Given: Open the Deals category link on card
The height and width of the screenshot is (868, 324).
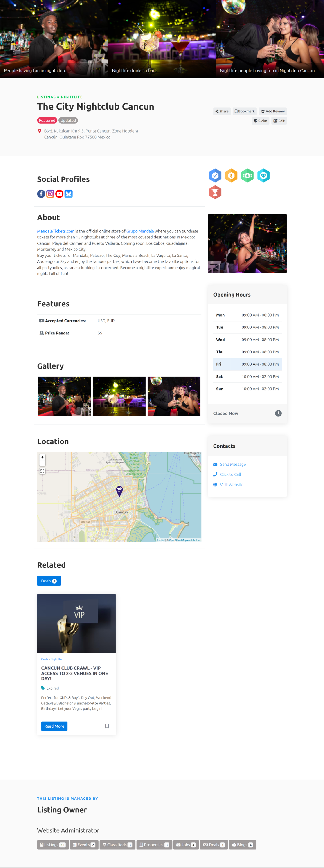Looking at the screenshot, I should pyautogui.click(x=45, y=659).
